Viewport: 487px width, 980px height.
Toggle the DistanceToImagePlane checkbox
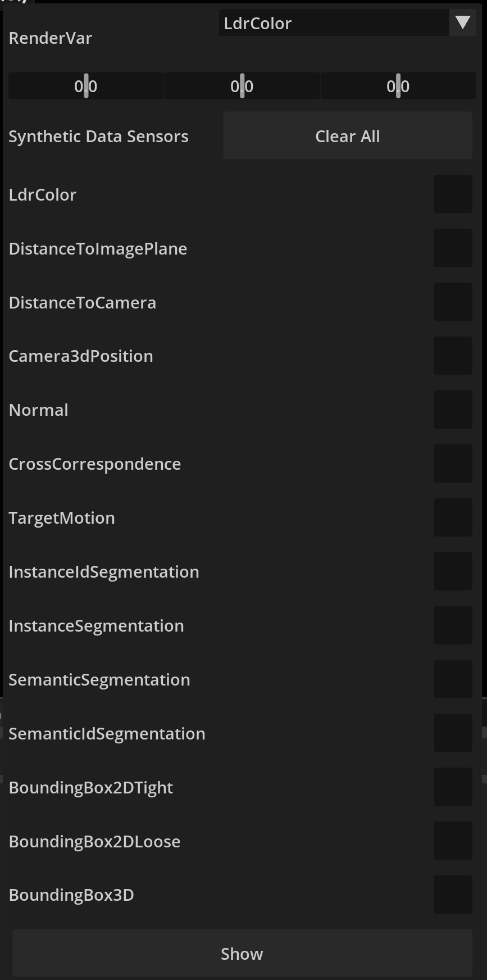pos(453,248)
